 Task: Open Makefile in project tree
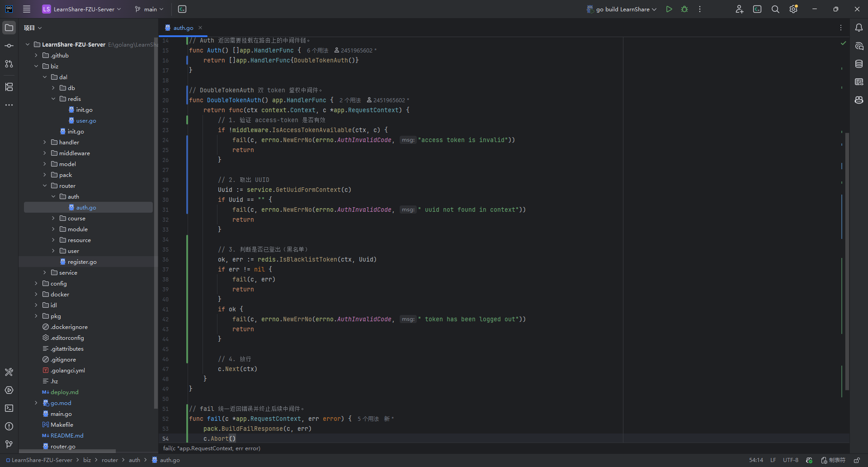pyautogui.click(x=61, y=424)
